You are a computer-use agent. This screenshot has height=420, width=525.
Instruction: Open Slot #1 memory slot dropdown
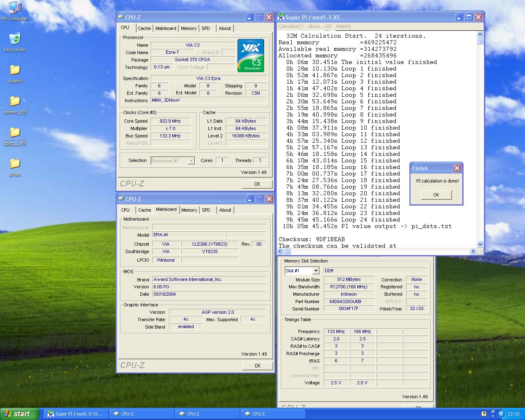302,271
